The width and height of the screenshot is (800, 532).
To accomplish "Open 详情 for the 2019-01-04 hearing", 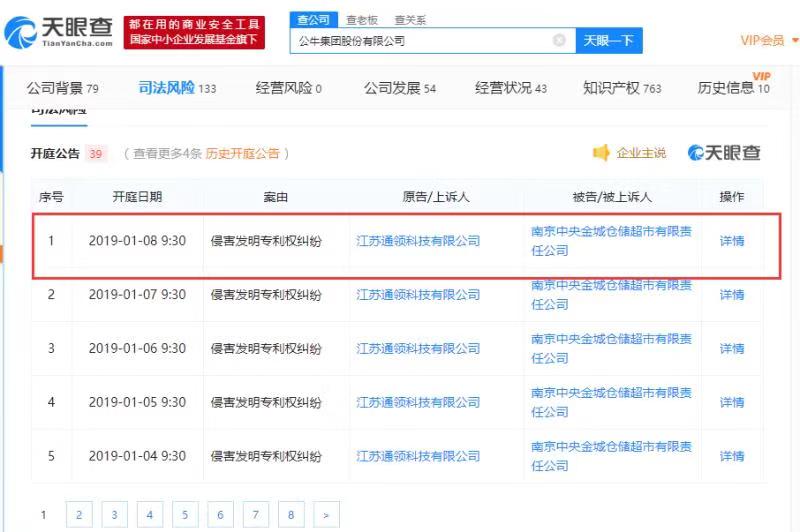I will point(732,456).
